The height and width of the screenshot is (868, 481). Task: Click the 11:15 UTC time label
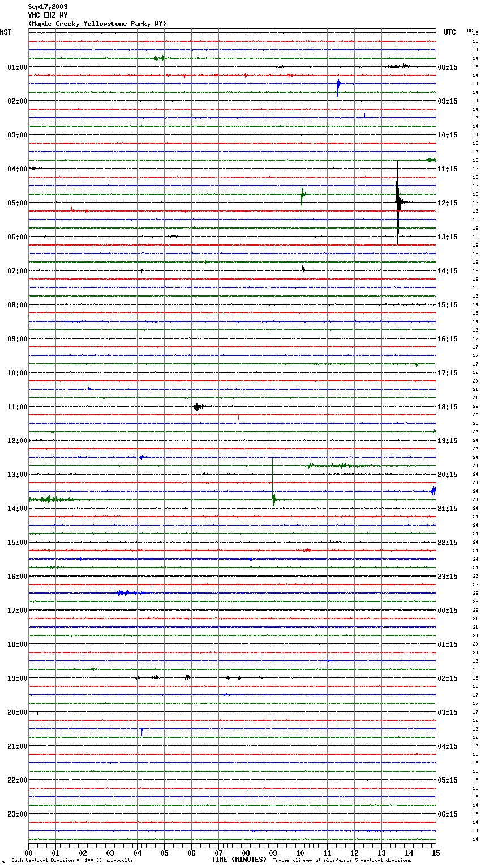tap(448, 169)
